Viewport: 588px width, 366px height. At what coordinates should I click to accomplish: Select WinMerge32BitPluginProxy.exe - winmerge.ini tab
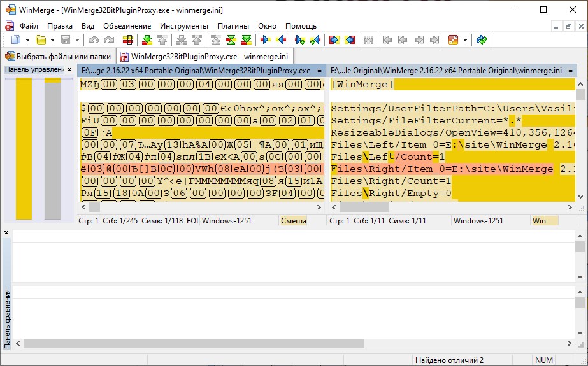pyautogui.click(x=204, y=57)
